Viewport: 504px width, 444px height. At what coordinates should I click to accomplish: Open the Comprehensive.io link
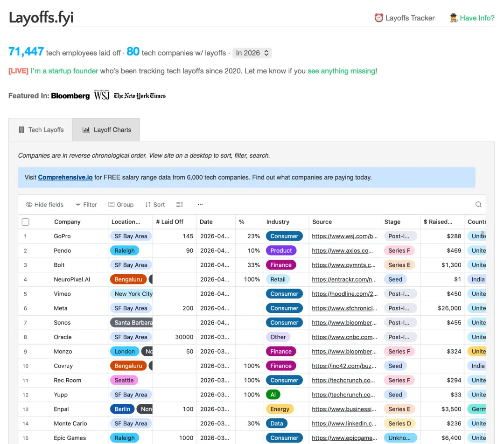[x=65, y=177]
